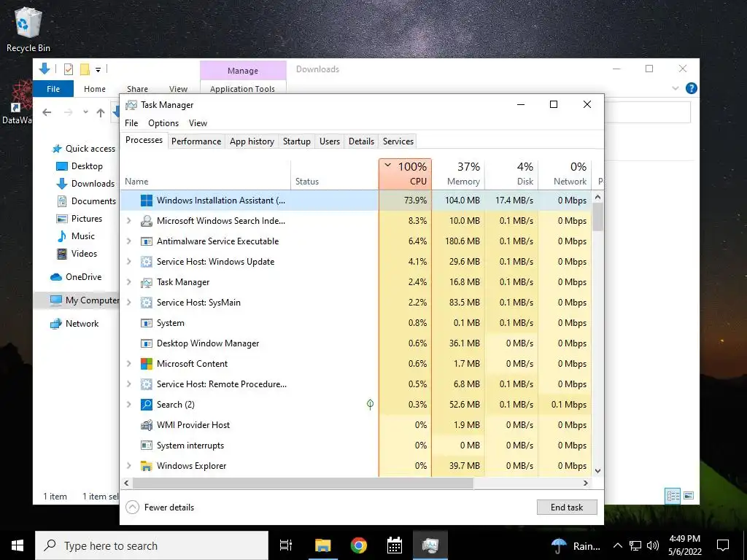Viewport: 747px width, 560px height.
Task: Open Task Manager Options menu
Action: pos(163,123)
